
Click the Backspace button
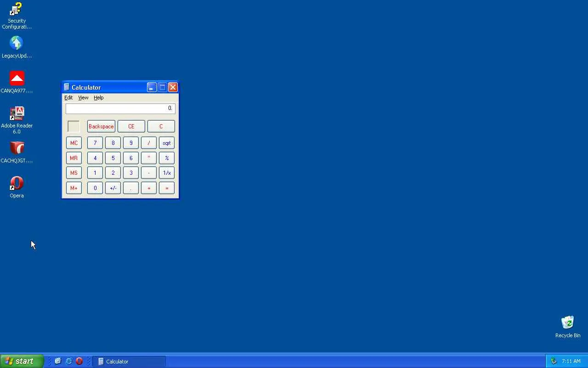[x=101, y=126]
